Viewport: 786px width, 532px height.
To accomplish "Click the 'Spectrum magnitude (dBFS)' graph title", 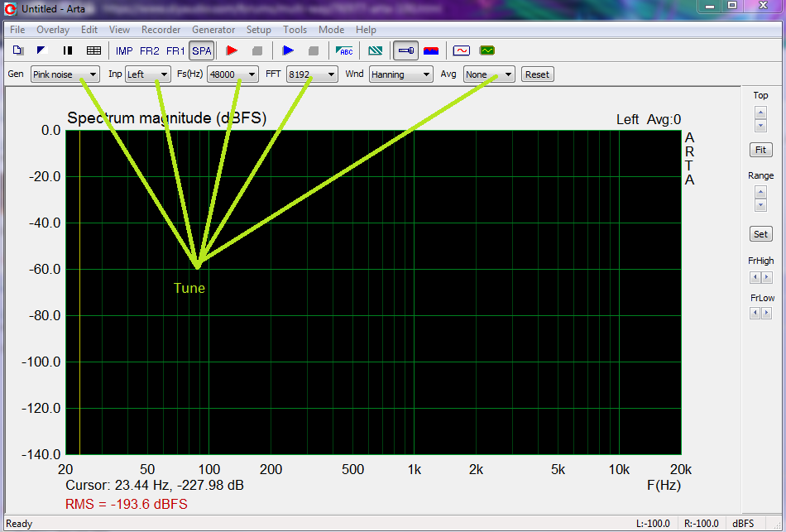I will coord(167,118).
